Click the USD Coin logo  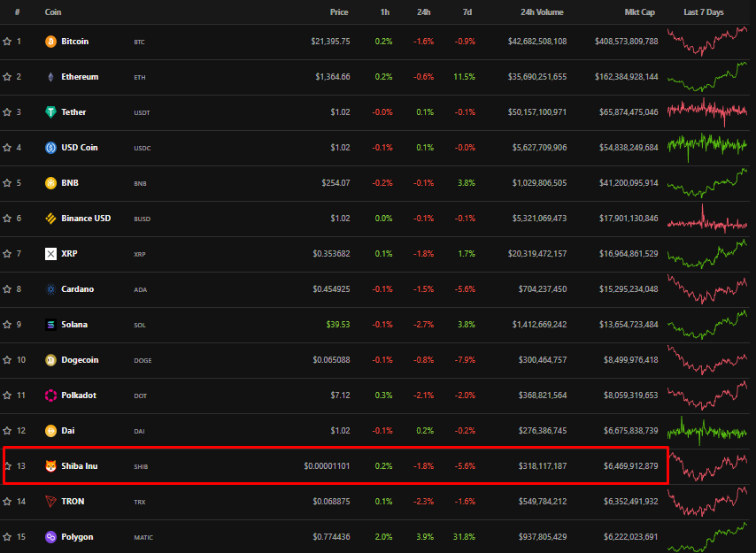[50, 148]
